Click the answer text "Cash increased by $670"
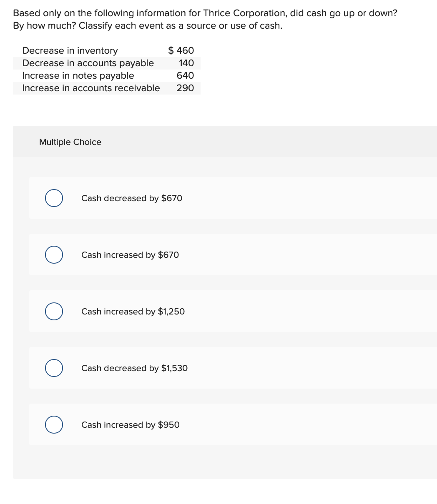 coord(130,255)
